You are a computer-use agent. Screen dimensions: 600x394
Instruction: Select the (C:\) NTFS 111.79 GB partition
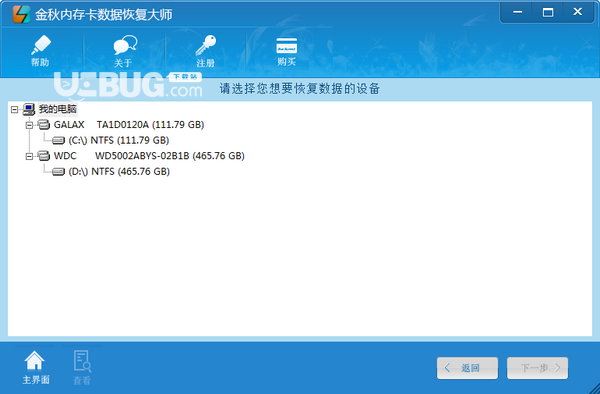[119, 140]
